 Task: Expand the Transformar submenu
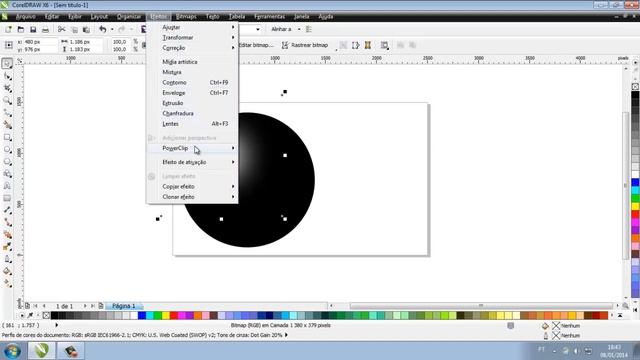coord(192,38)
